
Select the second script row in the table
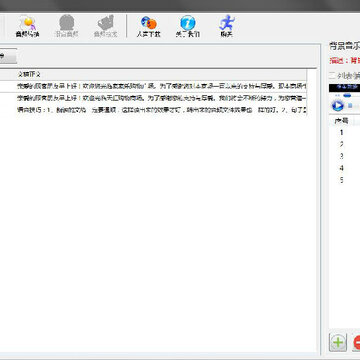click(x=153, y=98)
